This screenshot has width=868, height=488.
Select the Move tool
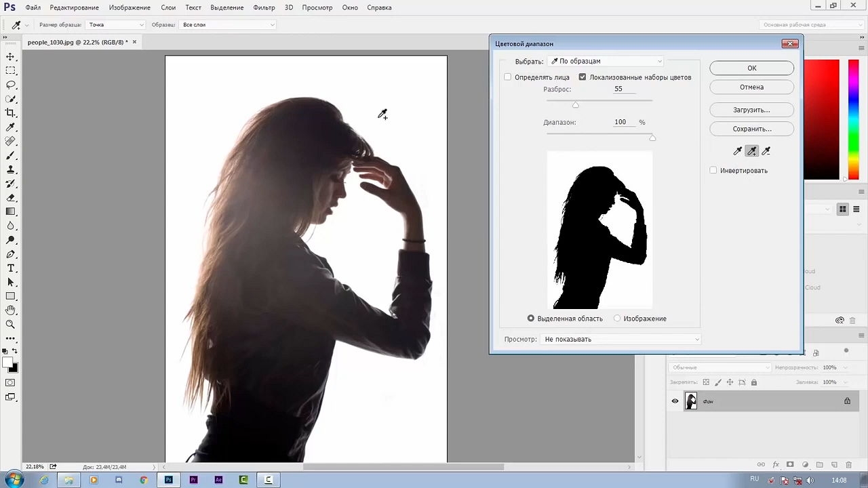(11, 57)
